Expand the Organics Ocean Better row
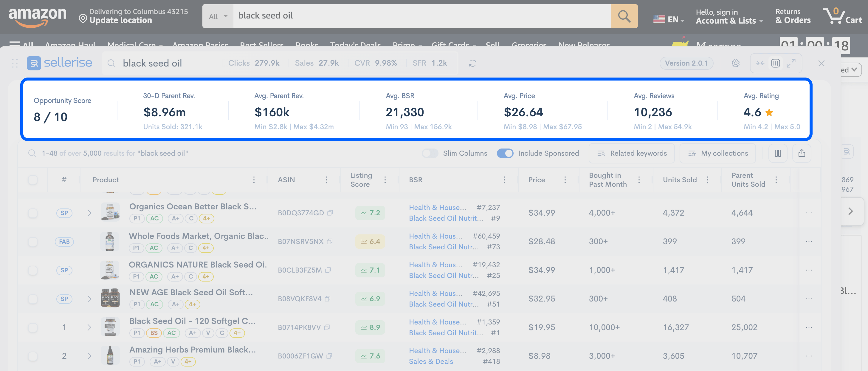This screenshot has width=868, height=371. [89, 213]
